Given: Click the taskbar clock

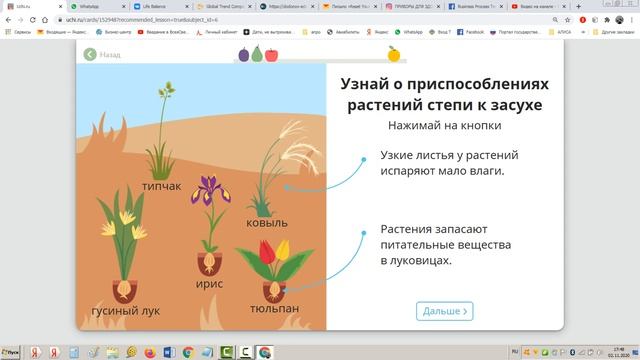Looking at the screenshot, I should click(x=619, y=352).
